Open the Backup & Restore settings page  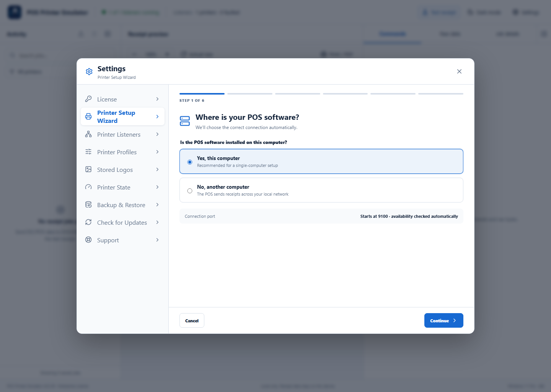tap(122, 205)
